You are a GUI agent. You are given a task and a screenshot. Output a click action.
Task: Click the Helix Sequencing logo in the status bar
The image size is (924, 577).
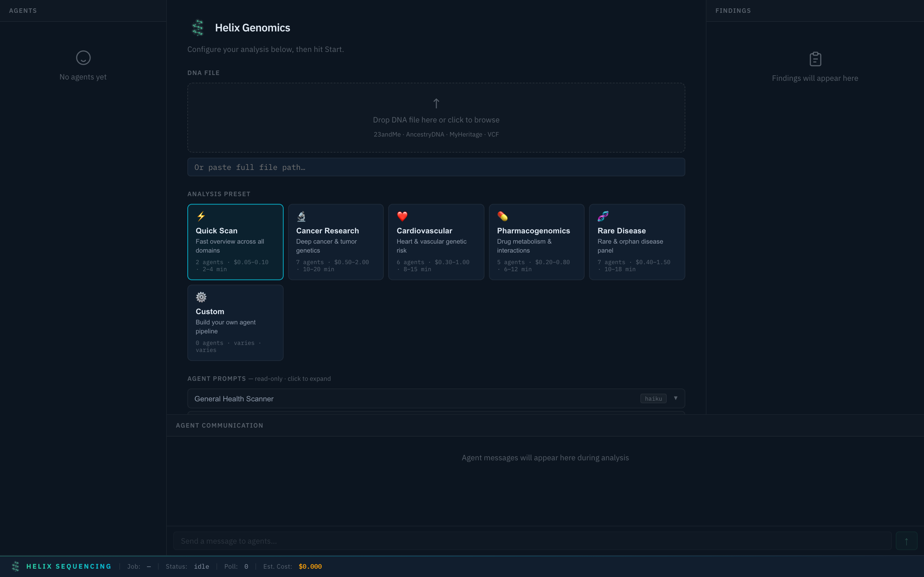16,566
